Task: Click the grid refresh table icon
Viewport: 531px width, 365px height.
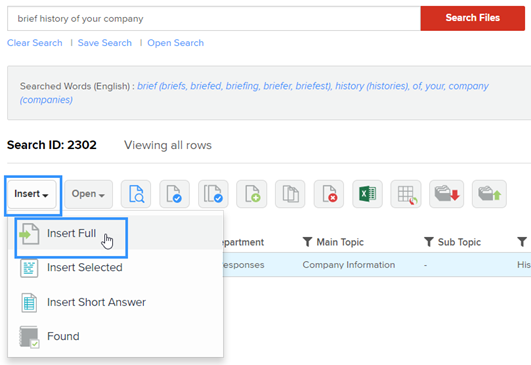Action: pyautogui.click(x=406, y=194)
